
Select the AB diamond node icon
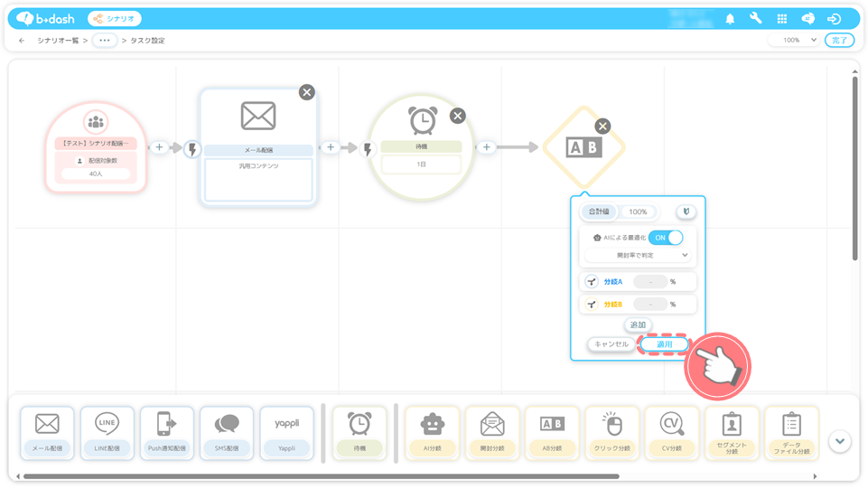pos(583,147)
